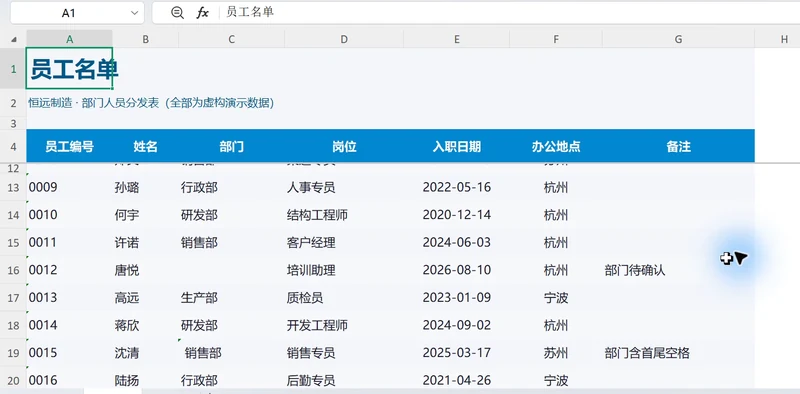The image size is (800, 394).
Task: Select row 19 header
Action: pos(13,353)
